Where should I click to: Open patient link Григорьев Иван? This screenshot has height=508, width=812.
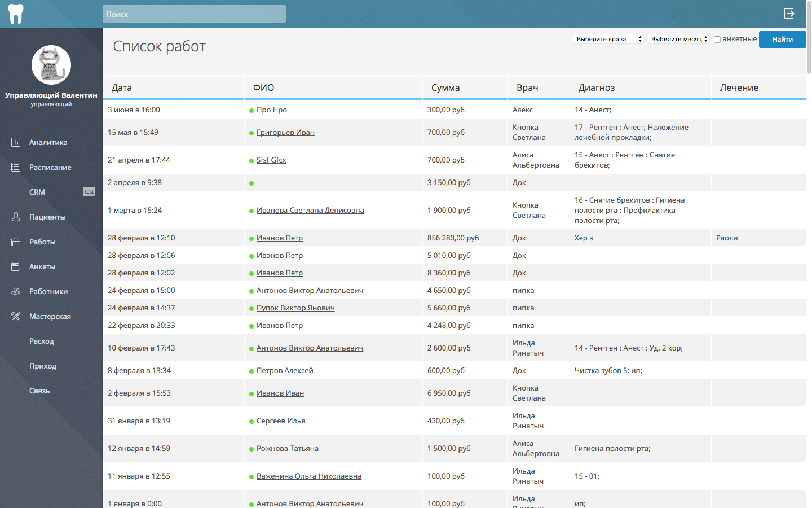coord(285,132)
